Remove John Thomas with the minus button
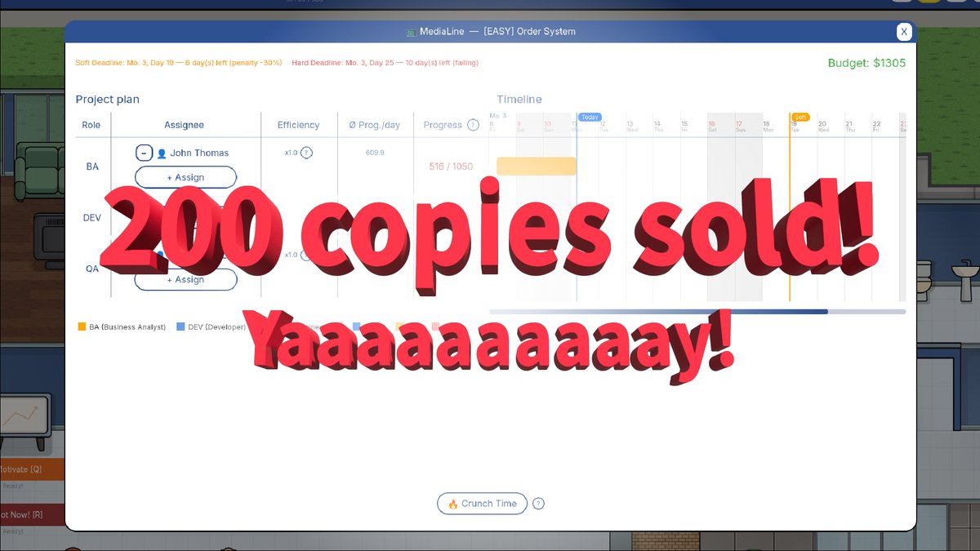Viewport: 980px width, 551px height. coord(143,153)
